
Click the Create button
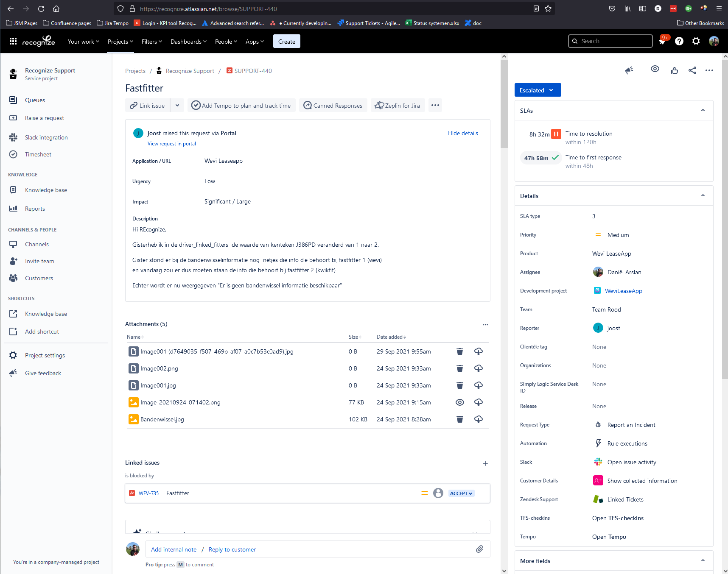click(x=287, y=41)
